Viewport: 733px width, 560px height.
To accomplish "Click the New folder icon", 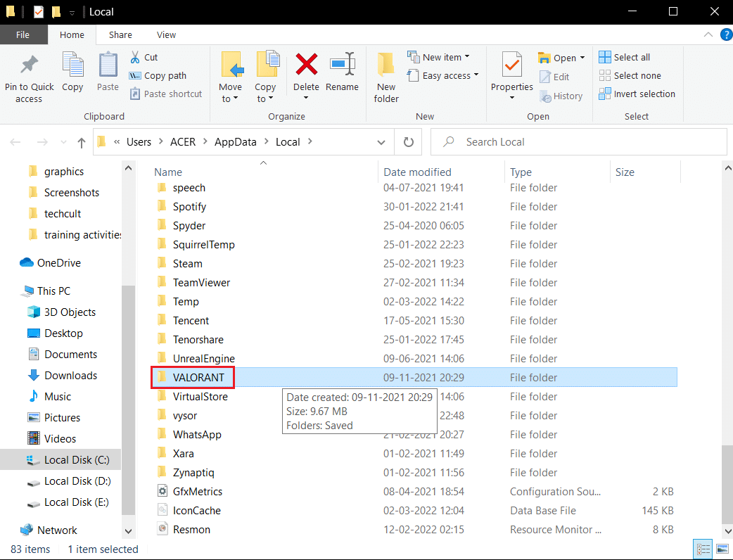I will pos(386,65).
